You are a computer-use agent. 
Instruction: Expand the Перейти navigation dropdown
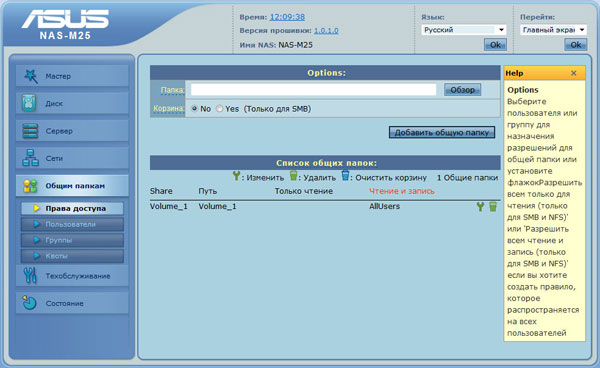[x=553, y=30]
